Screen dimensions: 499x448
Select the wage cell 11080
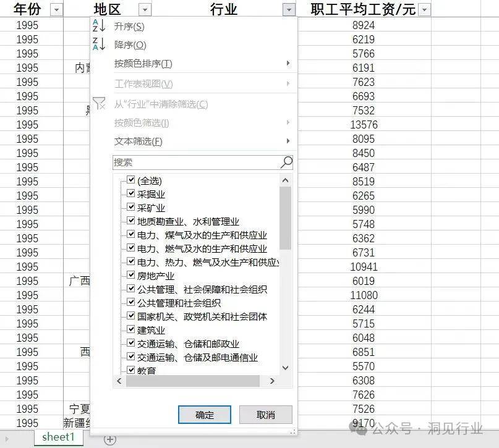[364, 295]
